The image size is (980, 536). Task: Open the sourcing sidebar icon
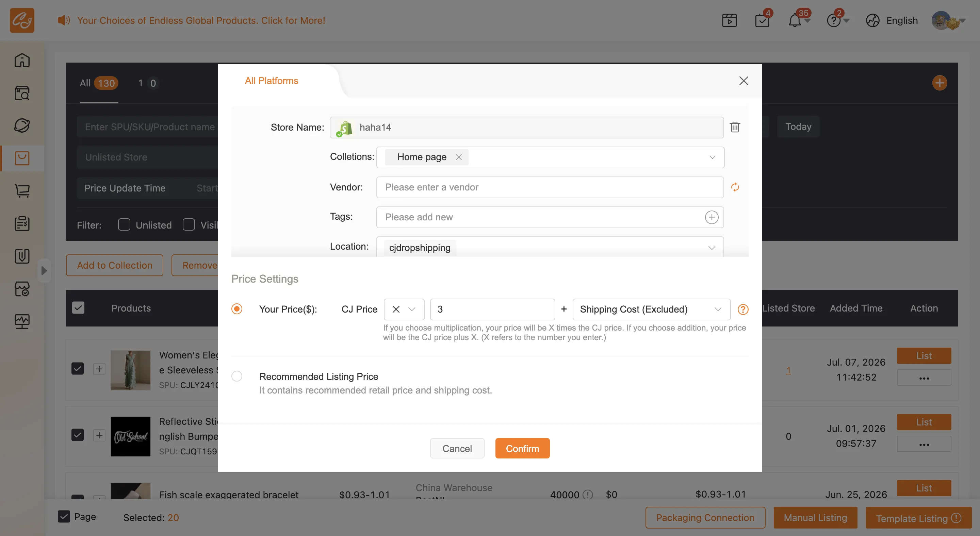[22, 125]
